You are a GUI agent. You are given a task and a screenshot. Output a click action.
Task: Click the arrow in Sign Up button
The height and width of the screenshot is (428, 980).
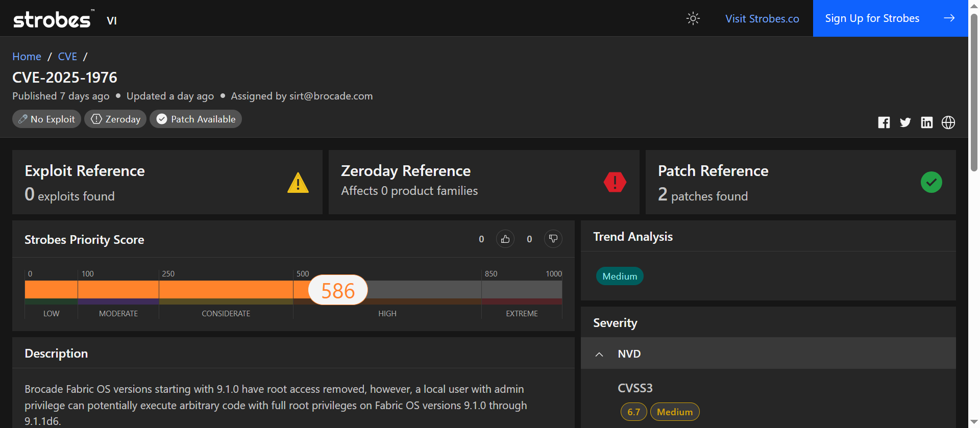[x=949, y=18]
